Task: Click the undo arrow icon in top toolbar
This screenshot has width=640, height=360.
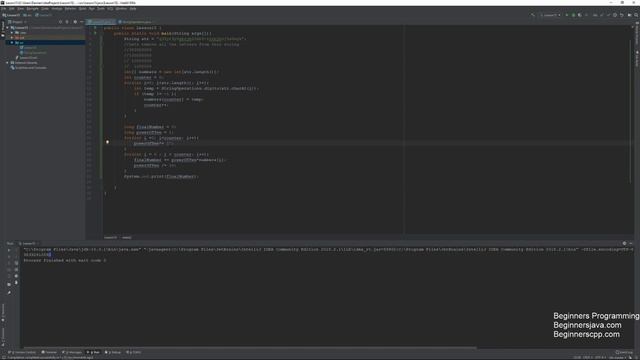Action: point(622,15)
